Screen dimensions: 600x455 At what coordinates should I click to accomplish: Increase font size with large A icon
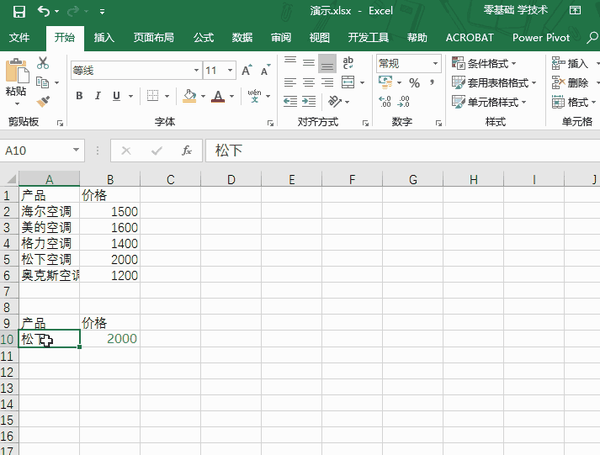click(247, 70)
